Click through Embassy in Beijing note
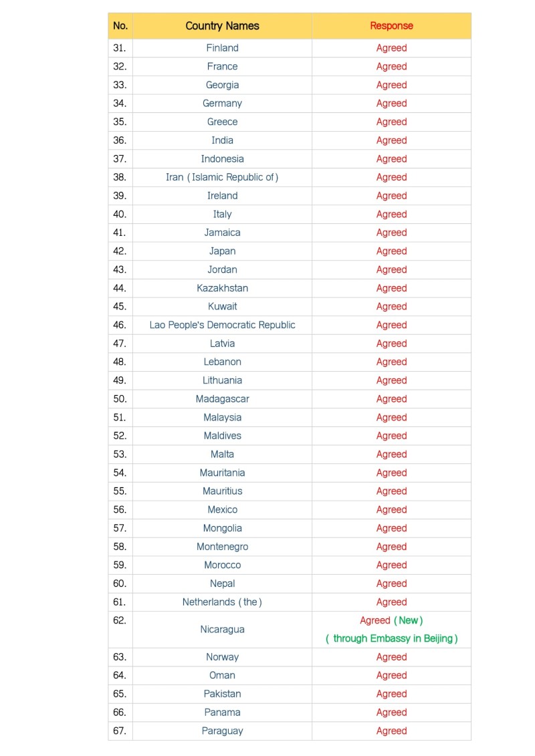535x756 pixels. [x=391, y=638]
